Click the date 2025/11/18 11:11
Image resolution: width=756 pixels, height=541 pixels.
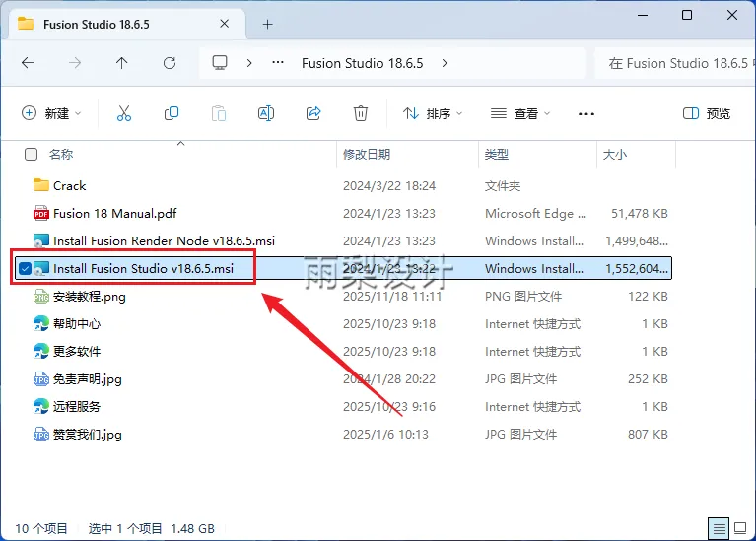(392, 296)
